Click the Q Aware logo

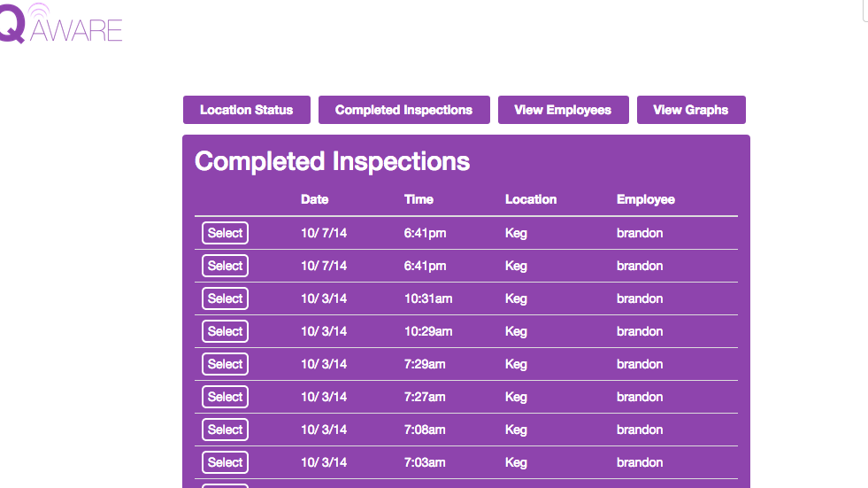click(61, 24)
